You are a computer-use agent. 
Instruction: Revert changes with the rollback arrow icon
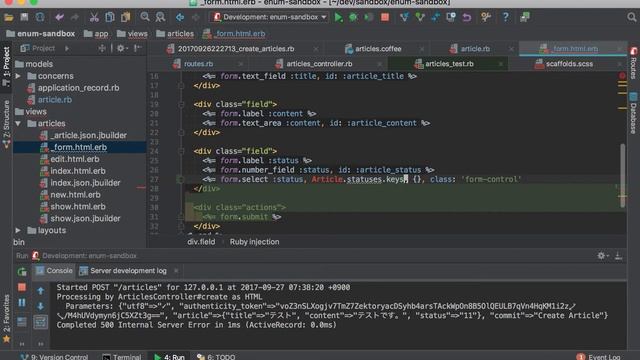tap(467, 17)
